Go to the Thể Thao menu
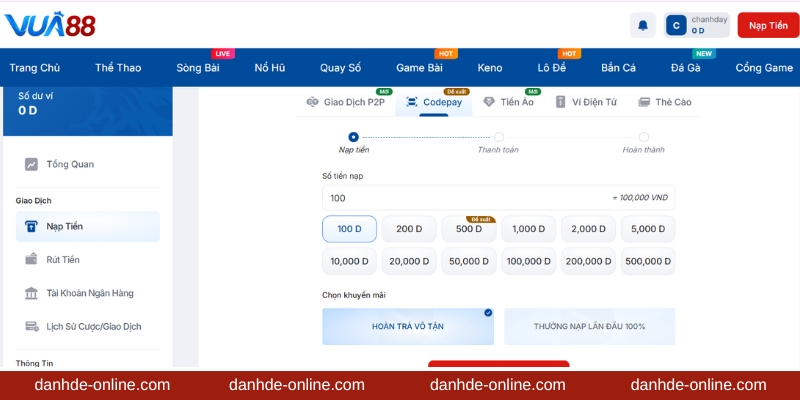Image resolution: width=800 pixels, height=400 pixels. tap(118, 68)
